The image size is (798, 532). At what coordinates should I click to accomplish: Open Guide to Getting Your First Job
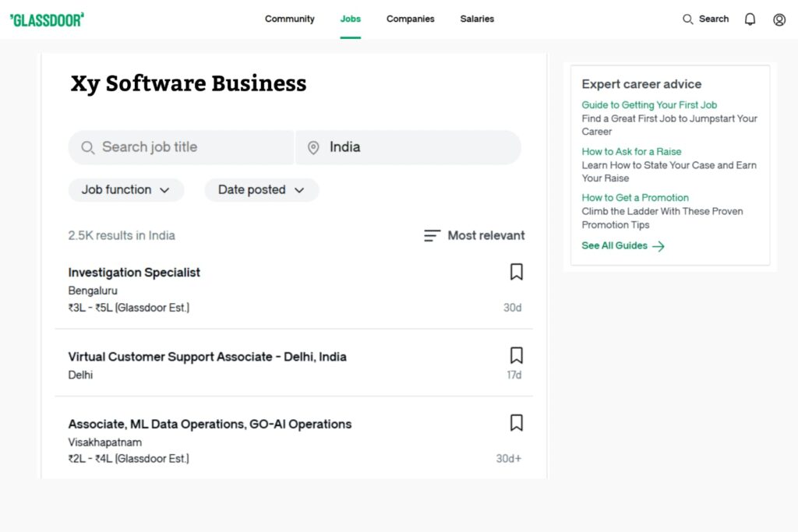[648, 105]
